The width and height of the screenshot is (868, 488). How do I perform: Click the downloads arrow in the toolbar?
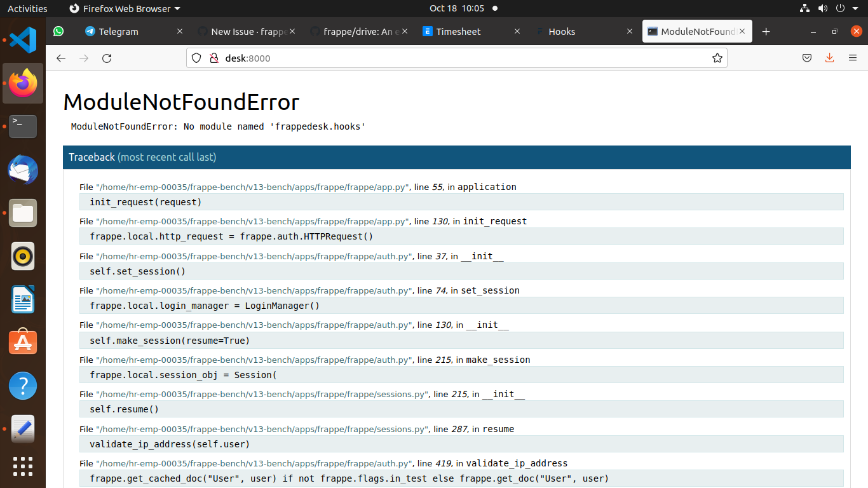click(829, 58)
